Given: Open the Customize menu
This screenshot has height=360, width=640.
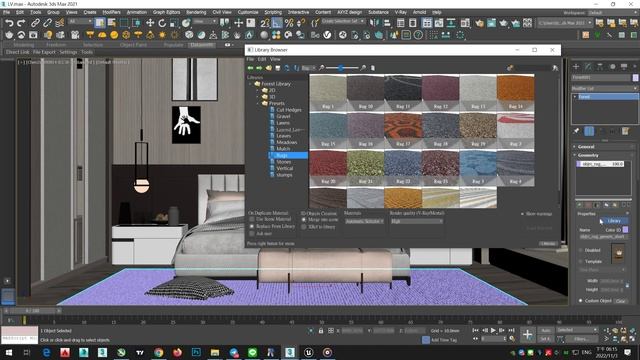Looking at the screenshot, I should [248, 12].
